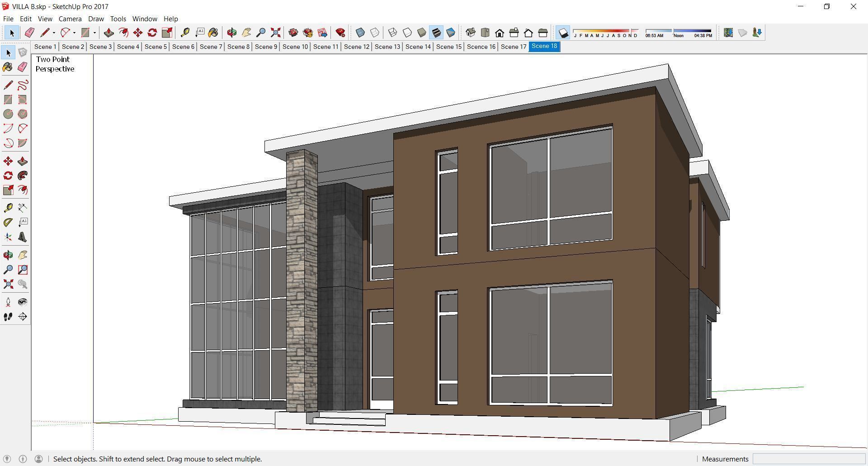
Task: Switch to Iso standard view
Action: [471, 33]
